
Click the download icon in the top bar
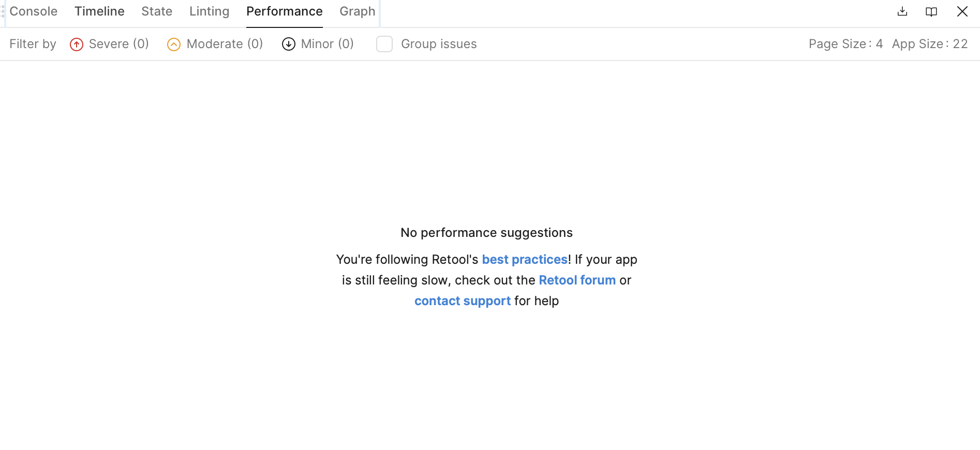[x=902, y=11]
